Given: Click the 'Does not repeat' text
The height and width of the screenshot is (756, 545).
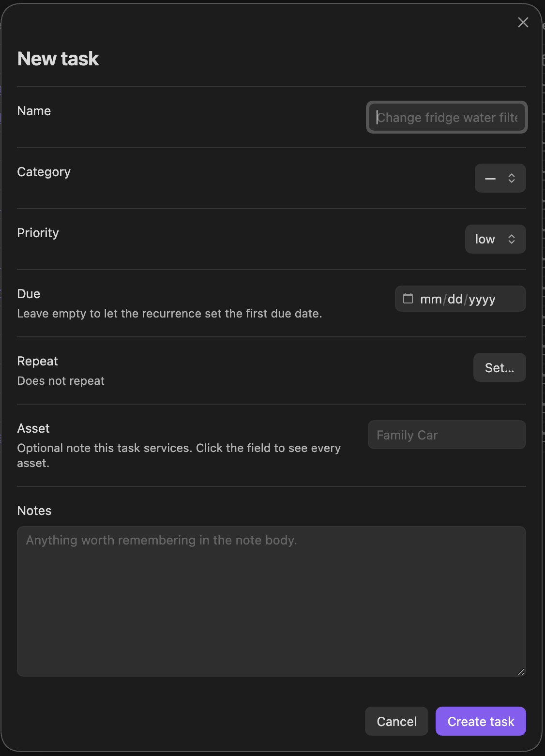Looking at the screenshot, I should tap(61, 381).
